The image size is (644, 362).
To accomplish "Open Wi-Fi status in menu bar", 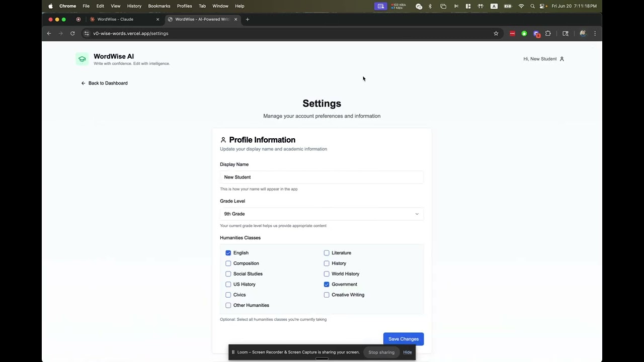I will [521, 6].
